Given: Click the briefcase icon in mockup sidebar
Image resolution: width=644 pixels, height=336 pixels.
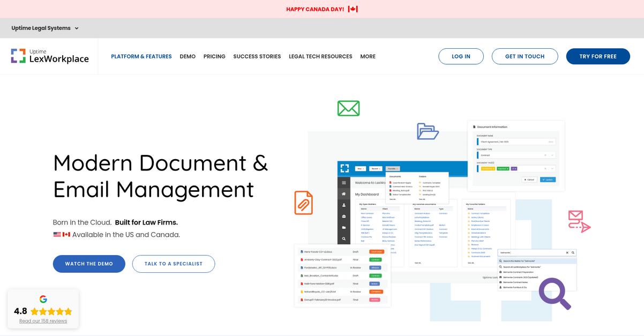Looking at the screenshot, I should click(344, 216).
